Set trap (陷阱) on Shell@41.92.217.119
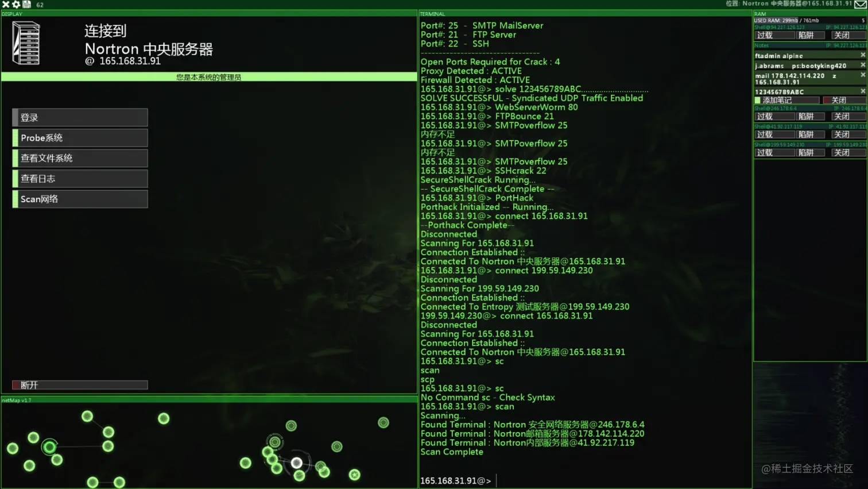The width and height of the screenshot is (868, 489). pyautogui.click(x=810, y=134)
